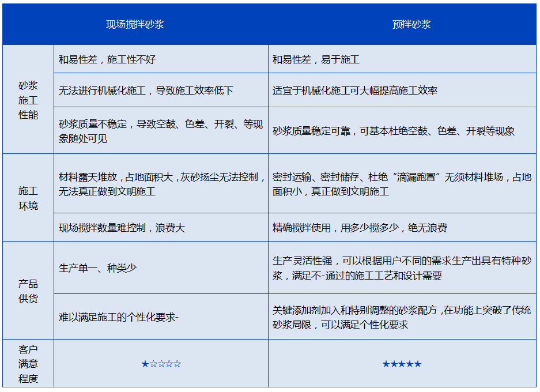
Task: Toggle off the right rating's second star
Action: click(x=394, y=364)
